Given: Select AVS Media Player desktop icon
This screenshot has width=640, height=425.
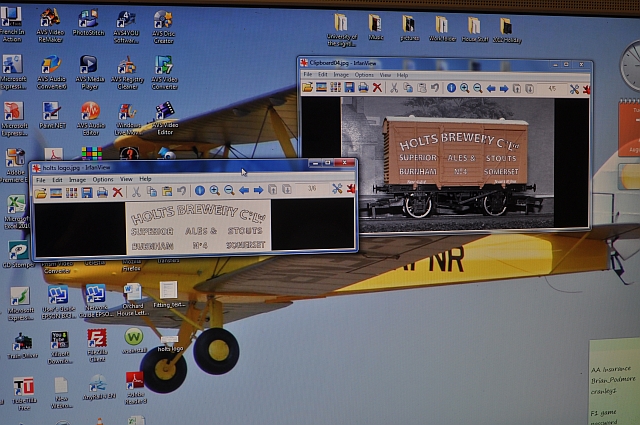Looking at the screenshot, I should point(89,72).
